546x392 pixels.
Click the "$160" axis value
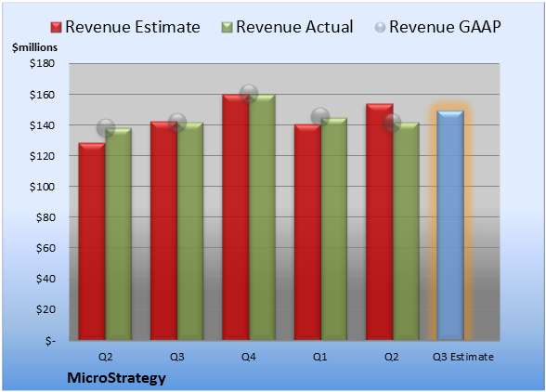tap(42, 95)
